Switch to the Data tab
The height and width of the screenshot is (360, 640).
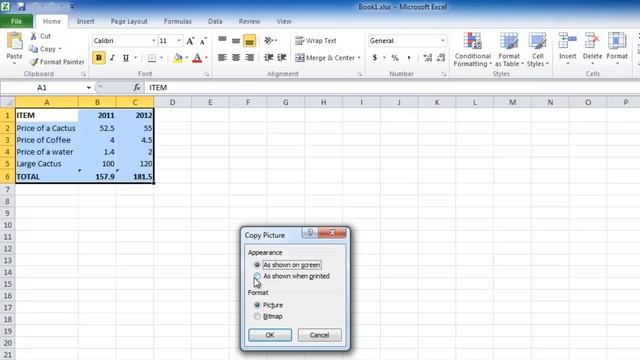215,21
